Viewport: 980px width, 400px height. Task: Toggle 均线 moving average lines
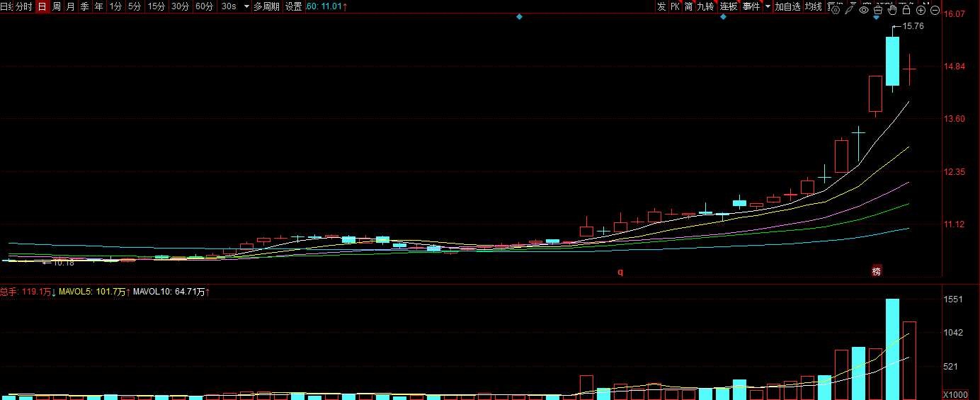pyautogui.click(x=813, y=6)
